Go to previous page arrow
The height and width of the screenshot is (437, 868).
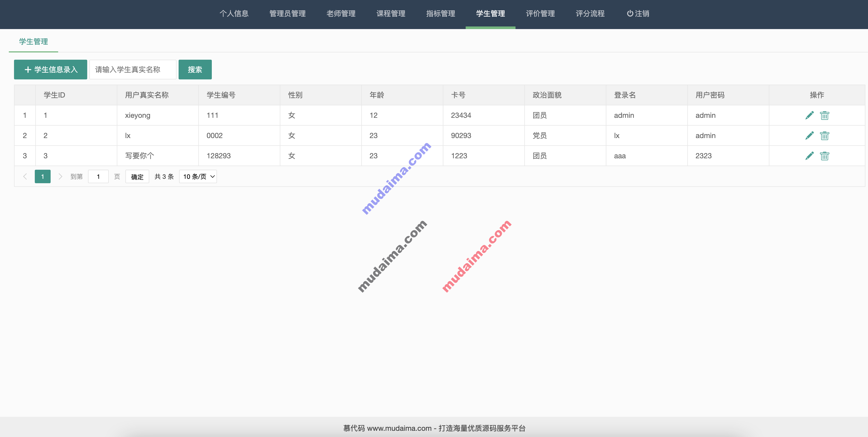25,176
